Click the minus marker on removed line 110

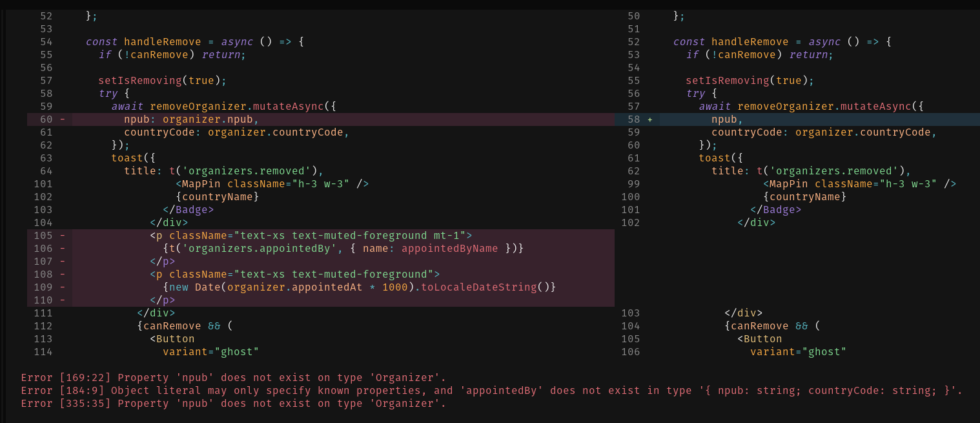coord(63,300)
